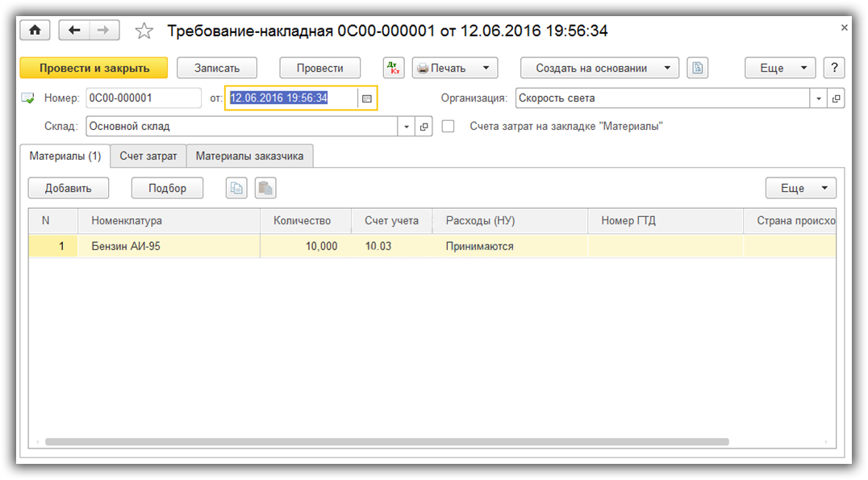Image resolution: width=868 pixels, height=480 pixels.
Task: Open the calendar picker for document date
Action: pyautogui.click(x=366, y=98)
